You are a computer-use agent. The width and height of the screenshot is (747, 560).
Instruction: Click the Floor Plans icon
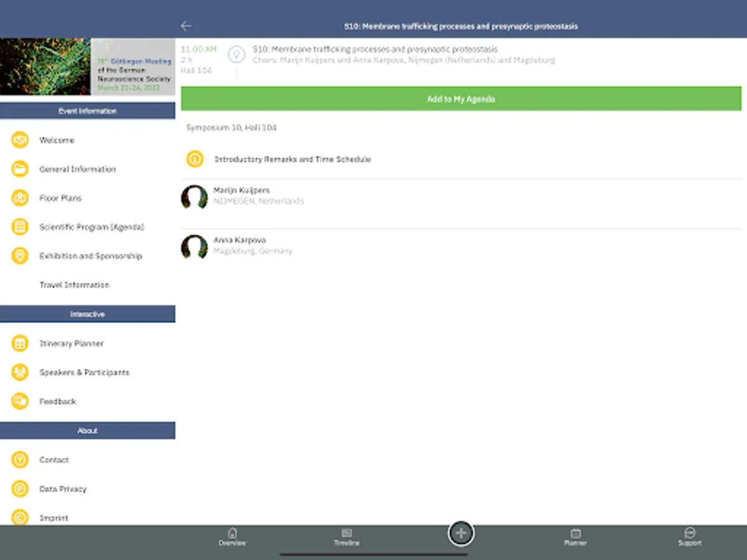20,198
